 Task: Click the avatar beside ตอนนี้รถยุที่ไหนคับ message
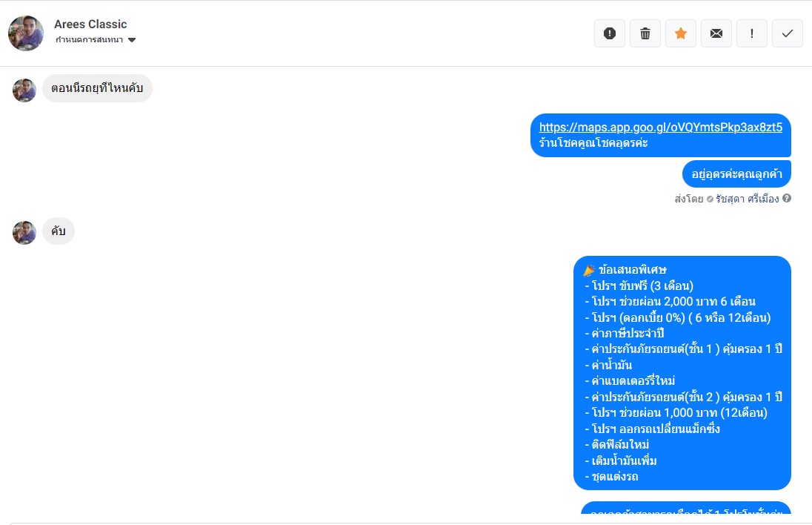[24, 90]
